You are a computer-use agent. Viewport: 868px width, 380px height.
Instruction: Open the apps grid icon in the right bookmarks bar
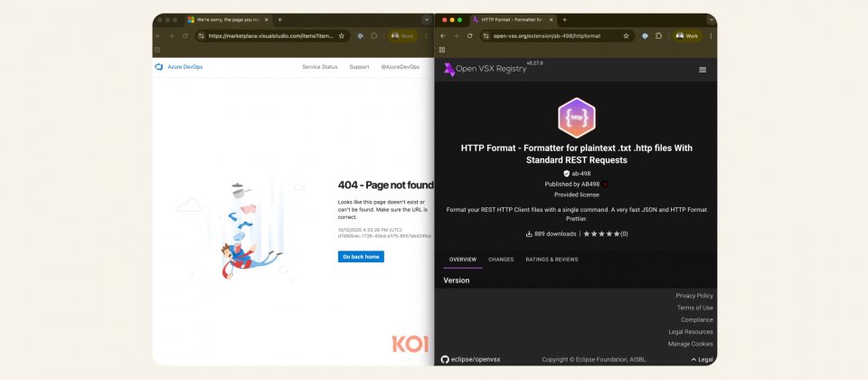pos(442,50)
